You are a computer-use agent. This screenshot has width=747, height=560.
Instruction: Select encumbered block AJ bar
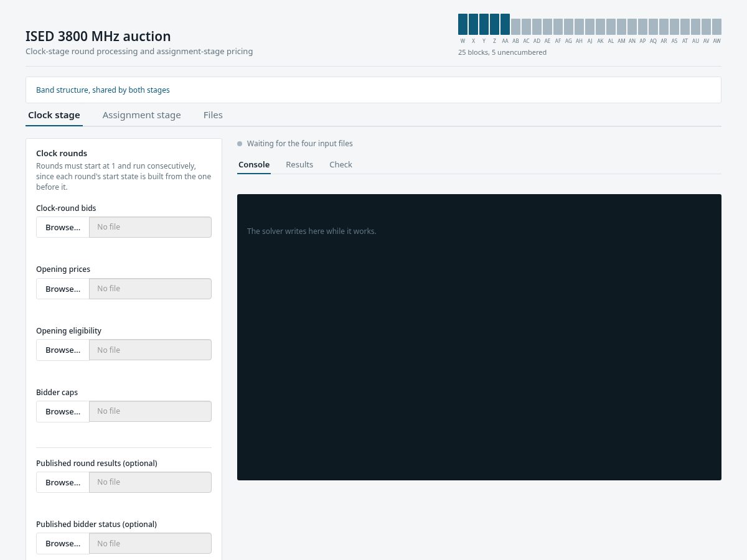(590, 27)
